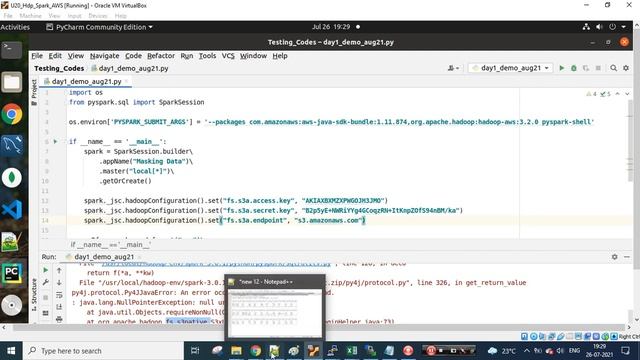The image size is (640, 360).
Task: Open the Edit menu
Action: tap(55, 56)
